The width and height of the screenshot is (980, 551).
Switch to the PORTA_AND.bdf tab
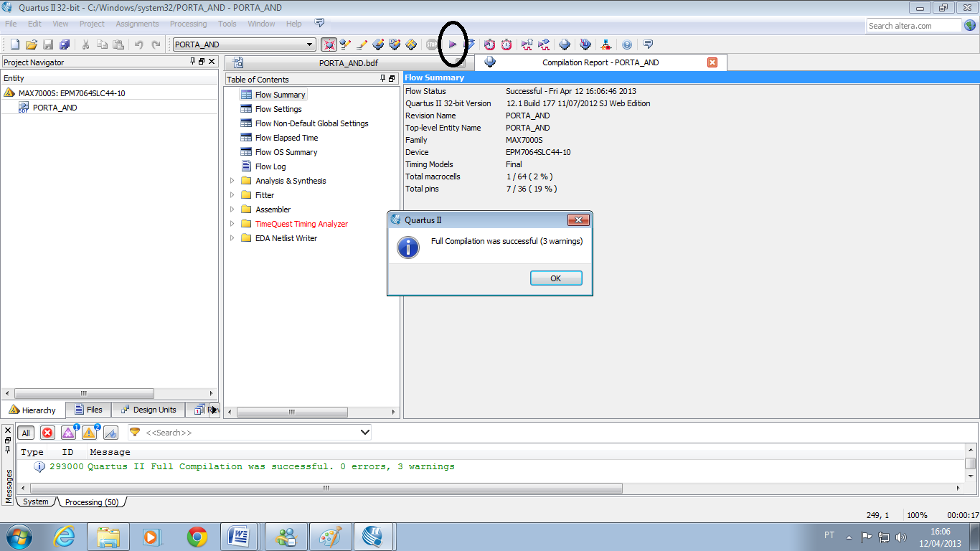[349, 62]
